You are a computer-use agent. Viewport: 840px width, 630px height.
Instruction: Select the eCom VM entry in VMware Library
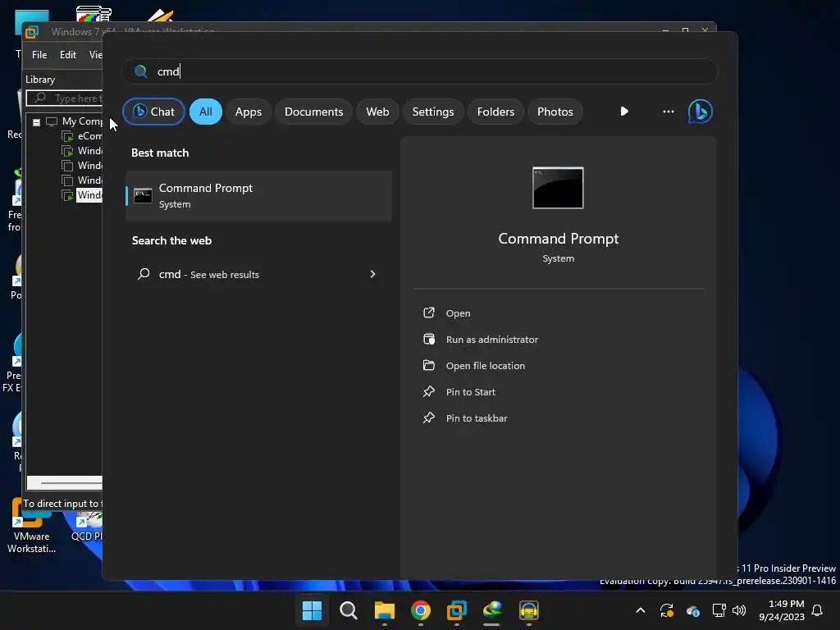click(82, 136)
